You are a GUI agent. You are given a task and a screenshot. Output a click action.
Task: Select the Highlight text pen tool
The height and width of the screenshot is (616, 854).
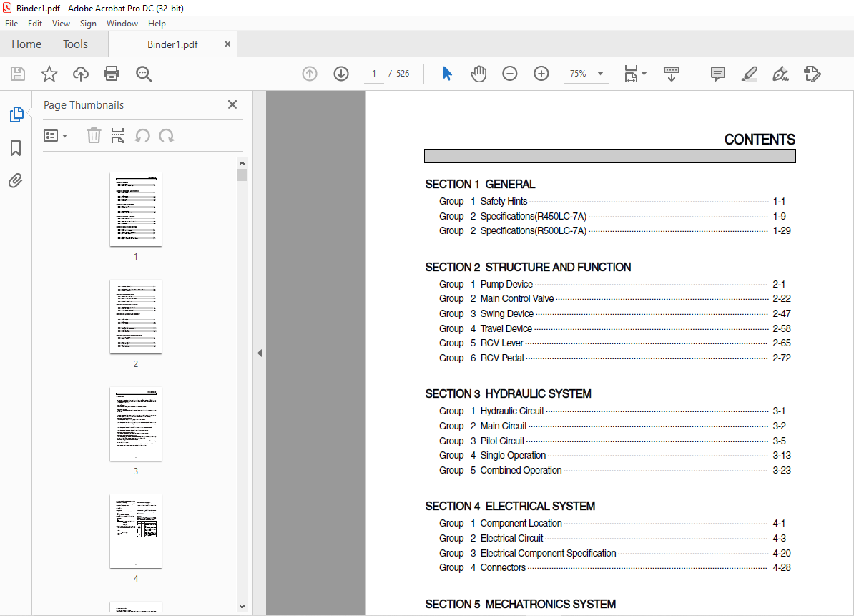click(750, 74)
